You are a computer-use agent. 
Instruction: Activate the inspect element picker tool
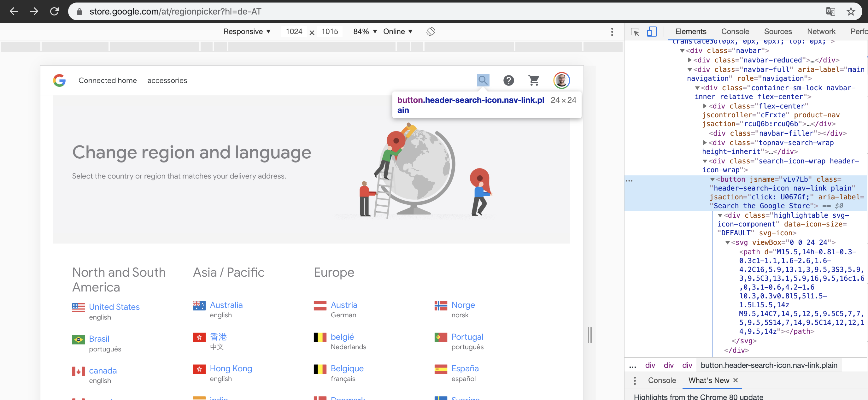tap(635, 32)
